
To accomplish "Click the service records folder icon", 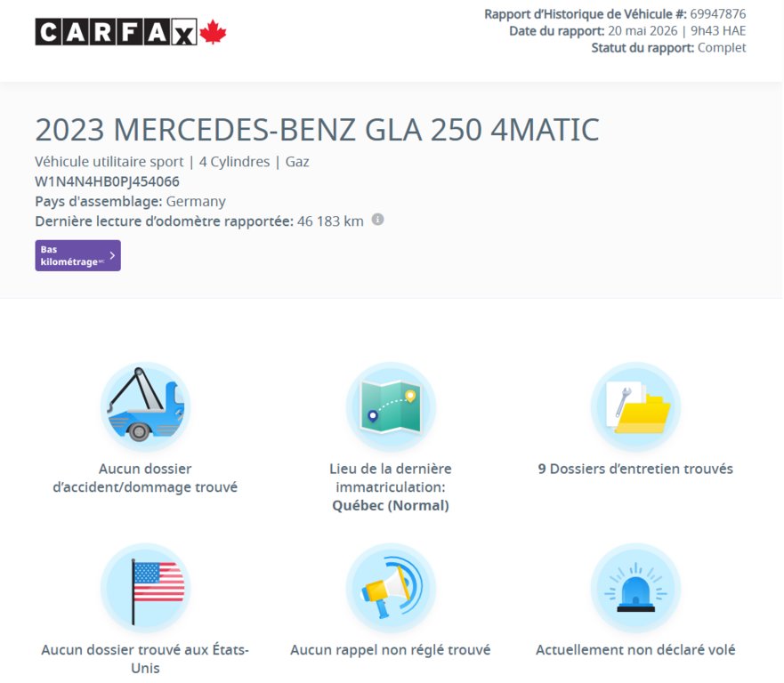I will click(635, 407).
